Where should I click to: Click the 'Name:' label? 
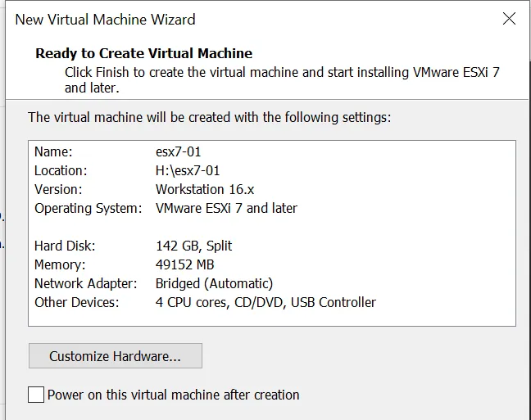coord(53,151)
